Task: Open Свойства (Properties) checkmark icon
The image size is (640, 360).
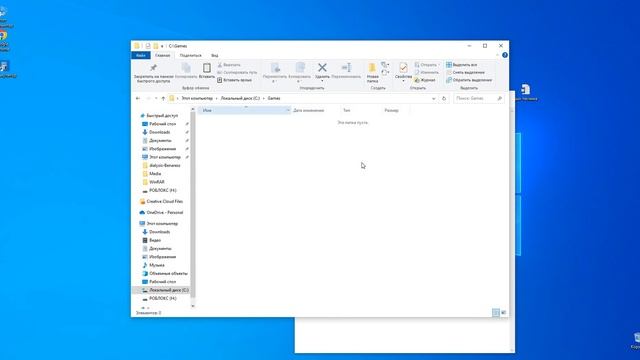Action: pyautogui.click(x=403, y=68)
